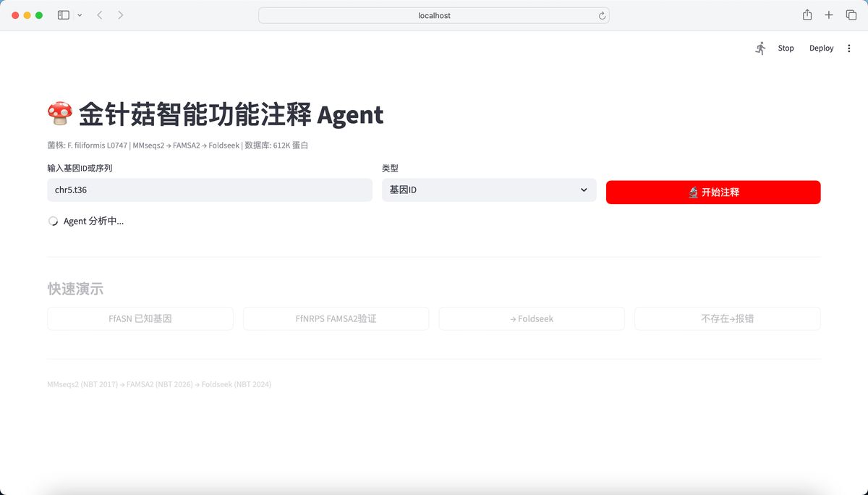
Task: Click the 金针菇智能功能注释 Agent title
Action: click(216, 114)
